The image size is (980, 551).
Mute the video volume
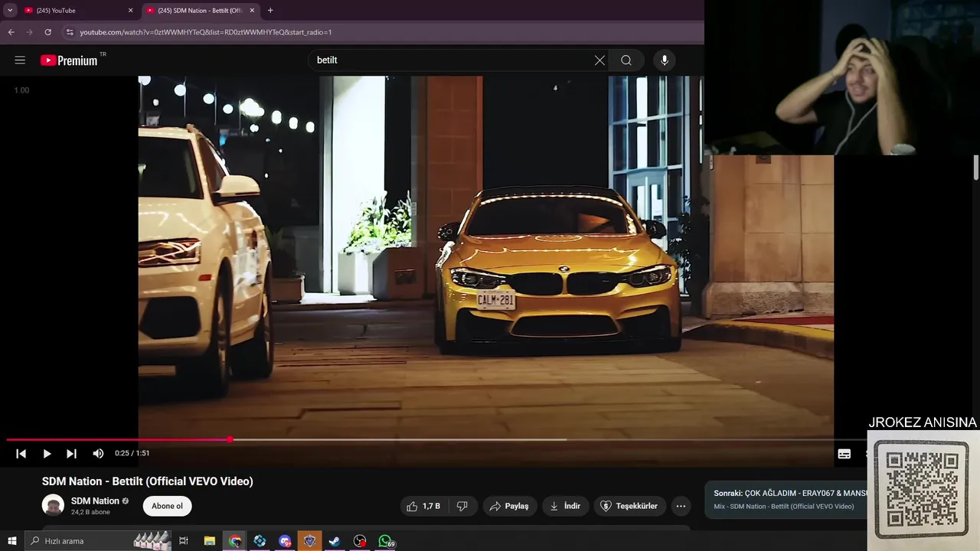tap(98, 454)
